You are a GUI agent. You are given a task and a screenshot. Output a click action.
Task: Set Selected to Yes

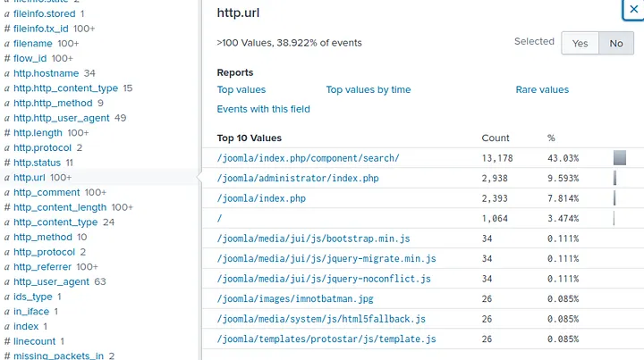(580, 43)
